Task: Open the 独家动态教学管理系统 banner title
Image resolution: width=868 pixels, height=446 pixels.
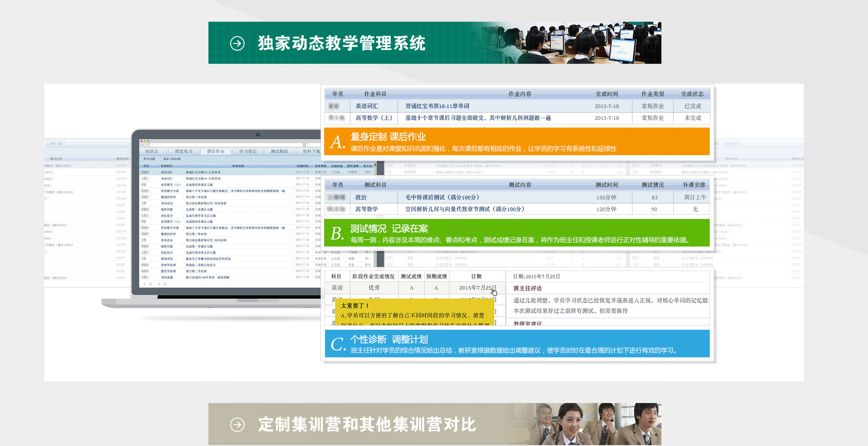Action: [x=342, y=43]
